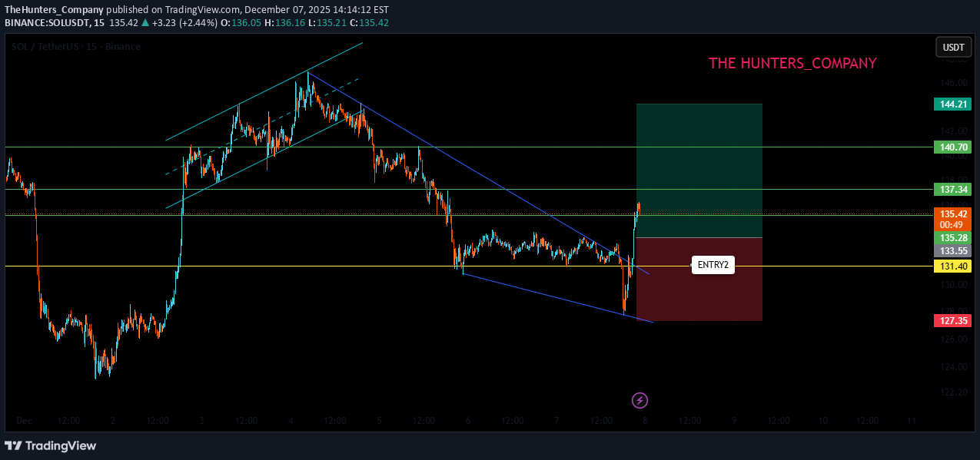Click the 137.34 price level label
980x460 pixels.
(952, 189)
